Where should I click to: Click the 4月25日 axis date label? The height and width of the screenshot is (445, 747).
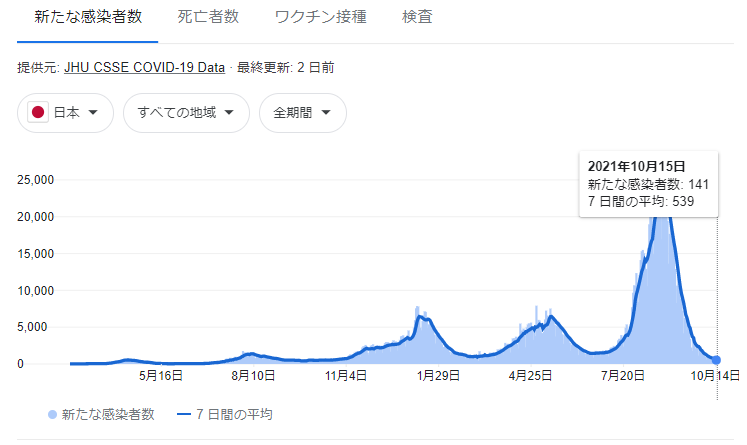click(530, 376)
